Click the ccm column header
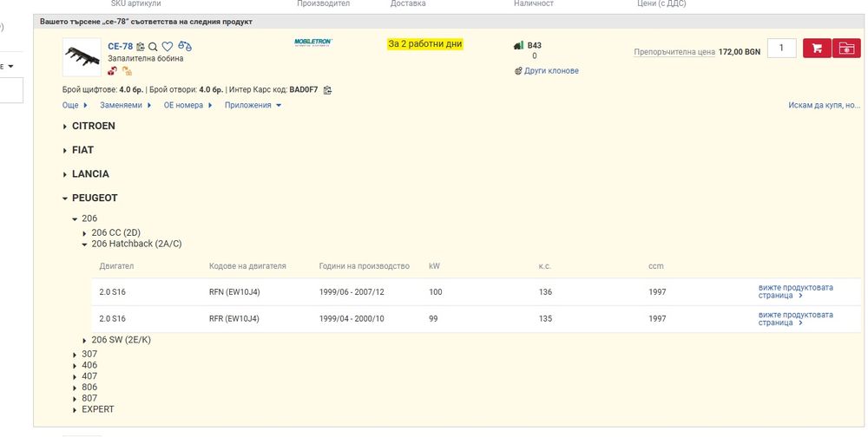868x437 pixels. [656, 266]
